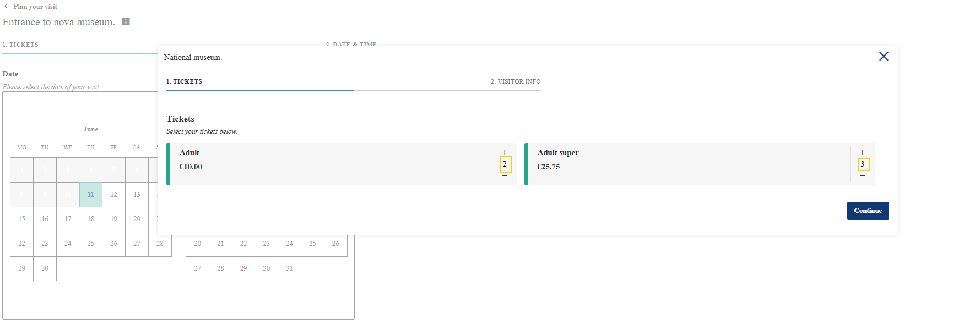Pick June 12 in the calendar

[114, 195]
